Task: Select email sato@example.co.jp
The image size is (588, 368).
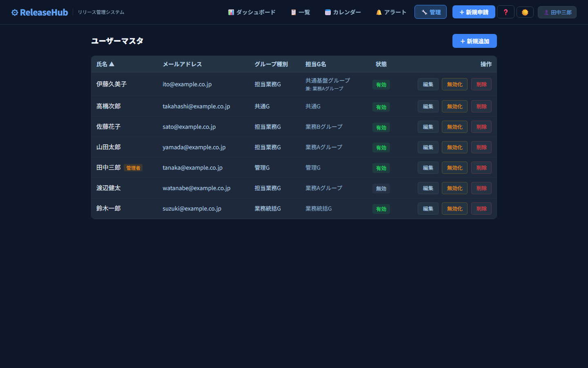Action: (x=189, y=127)
